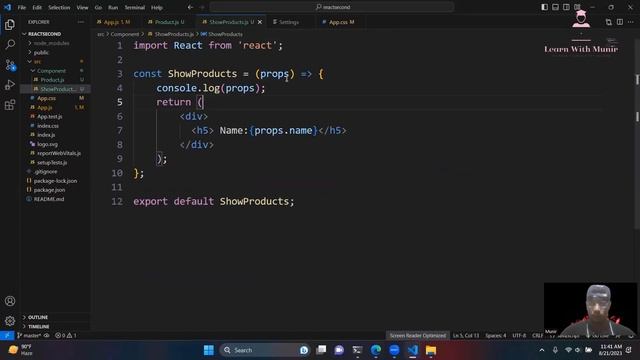This screenshot has width=640, height=360.
Task: Click the taskbar Search box
Action: point(264,350)
